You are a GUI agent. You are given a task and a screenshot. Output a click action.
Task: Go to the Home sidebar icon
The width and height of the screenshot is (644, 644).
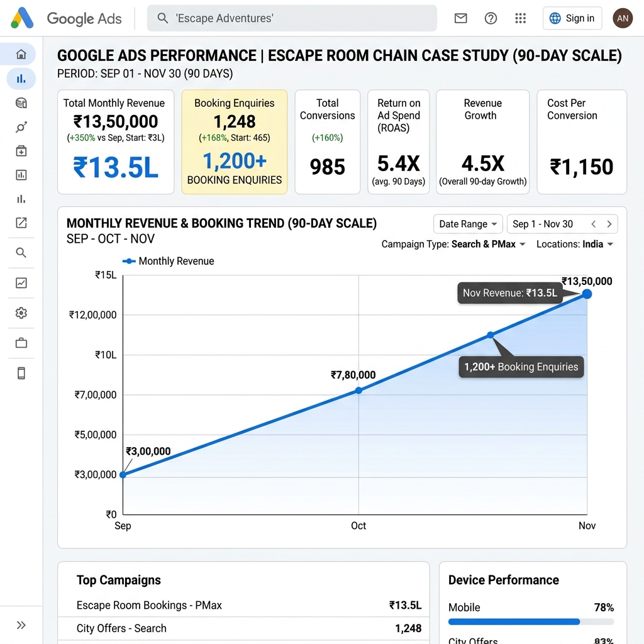pos(21,54)
